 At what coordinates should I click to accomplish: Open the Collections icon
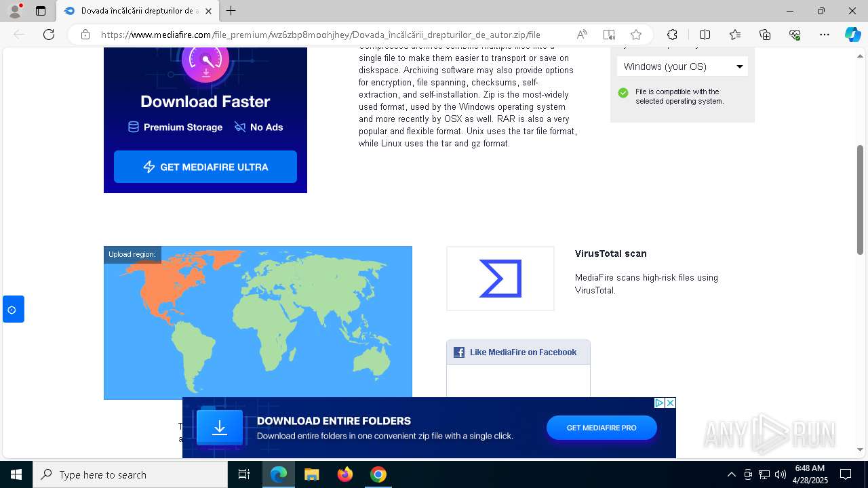click(x=765, y=35)
